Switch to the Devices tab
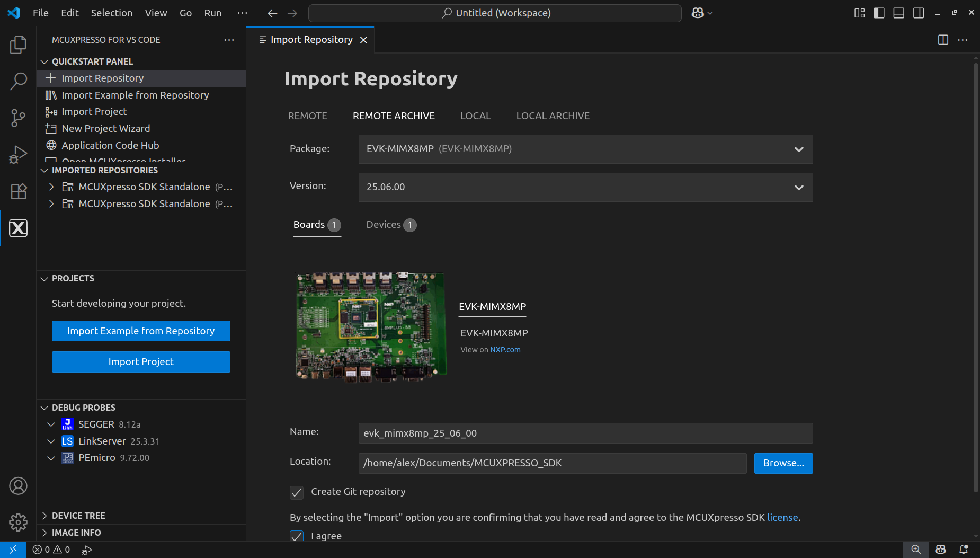 pyautogui.click(x=385, y=225)
